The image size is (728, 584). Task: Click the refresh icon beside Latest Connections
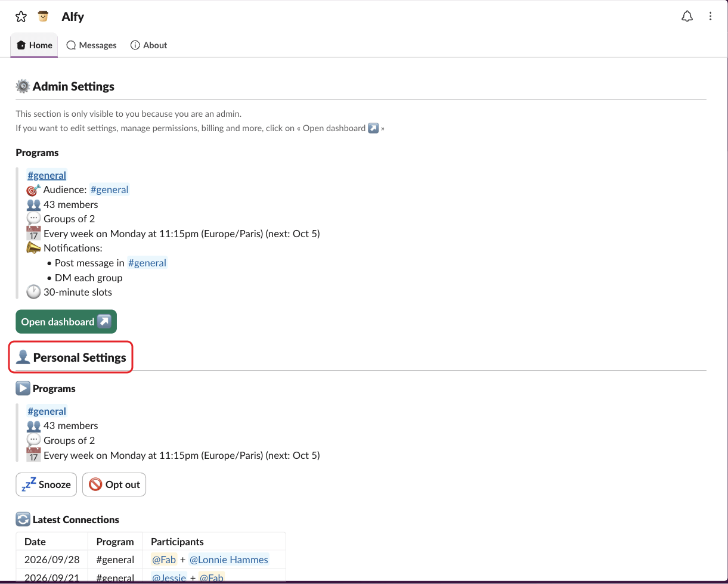[x=23, y=520]
